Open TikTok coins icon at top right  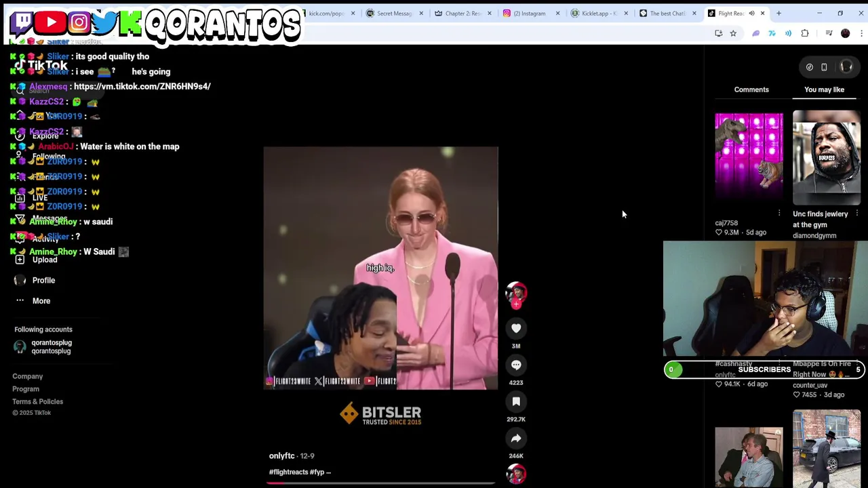pyautogui.click(x=810, y=67)
